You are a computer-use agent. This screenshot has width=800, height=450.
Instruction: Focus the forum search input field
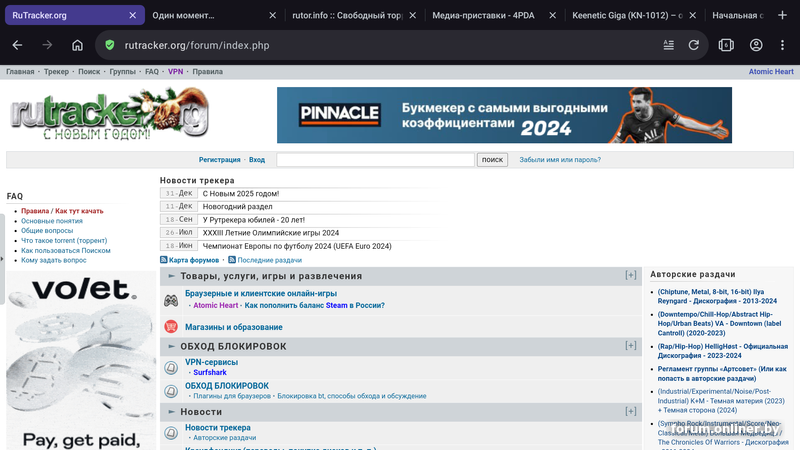click(376, 160)
